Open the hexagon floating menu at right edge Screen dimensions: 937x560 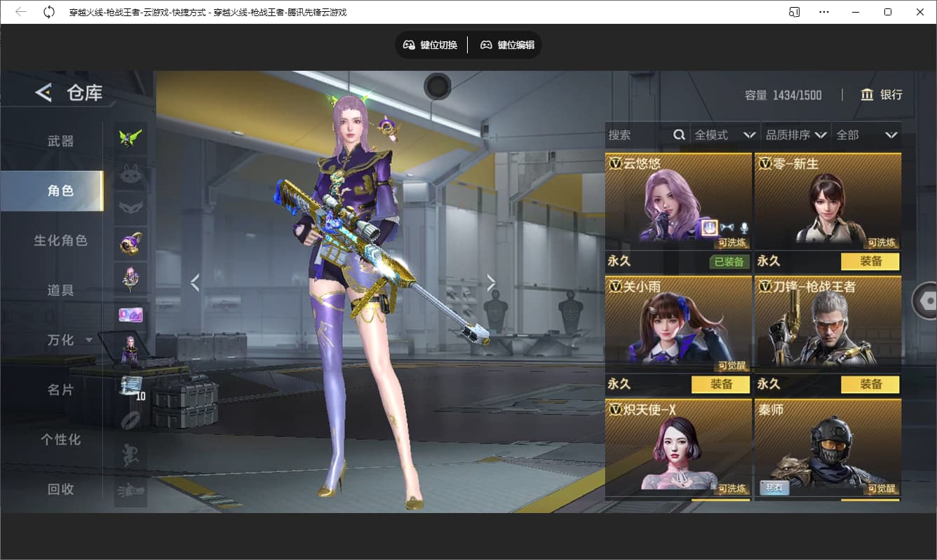[x=927, y=301]
